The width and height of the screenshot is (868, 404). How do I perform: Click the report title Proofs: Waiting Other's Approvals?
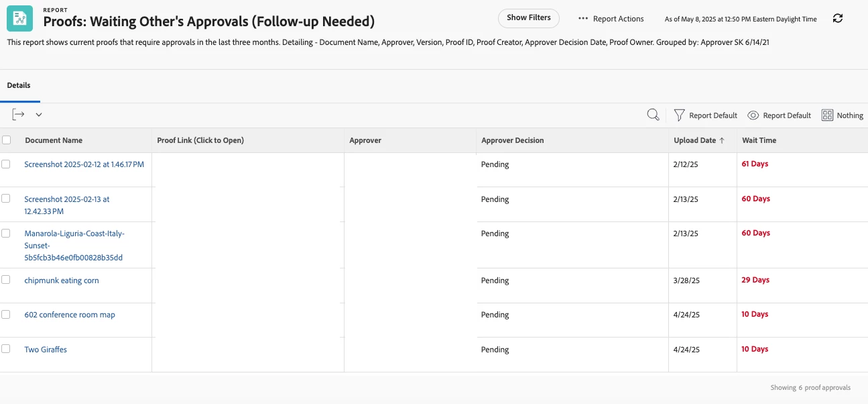[x=209, y=21]
